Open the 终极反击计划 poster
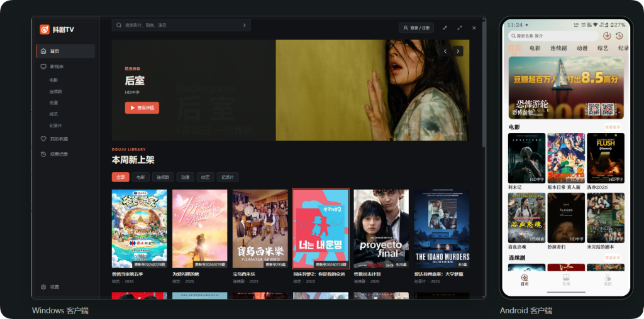The width and height of the screenshot is (644, 319). (x=381, y=229)
